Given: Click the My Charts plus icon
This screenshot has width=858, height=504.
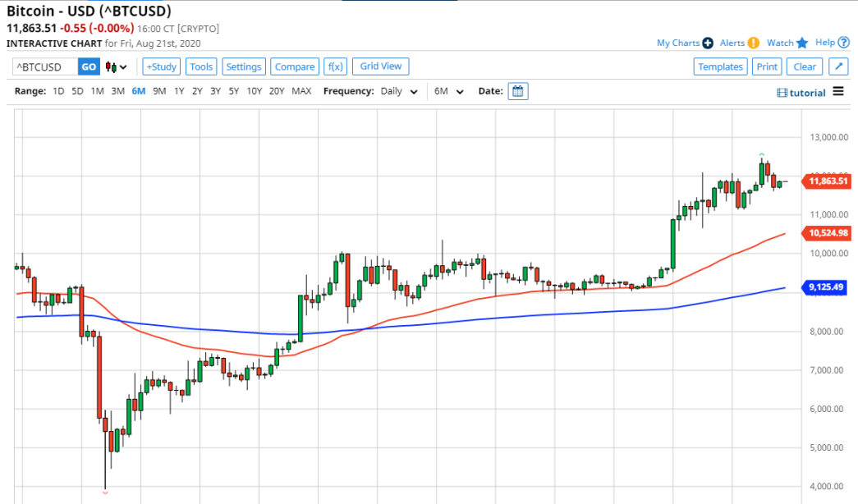Looking at the screenshot, I should click(708, 43).
